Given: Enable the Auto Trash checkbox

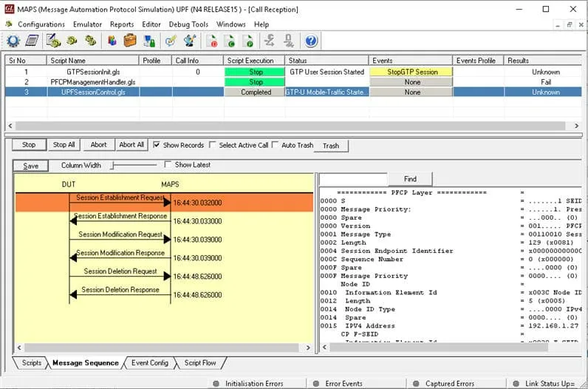Looking at the screenshot, I should [275, 144].
